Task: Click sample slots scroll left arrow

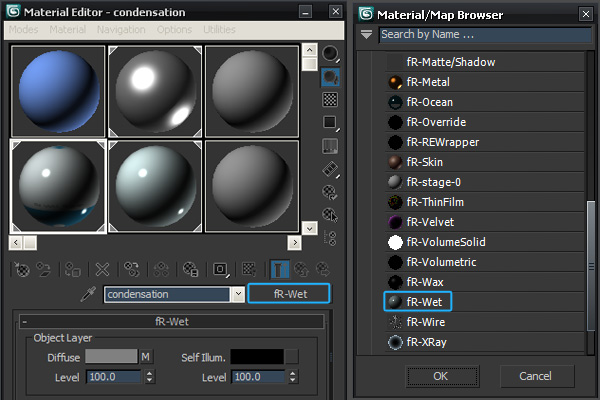Action: point(16,242)
